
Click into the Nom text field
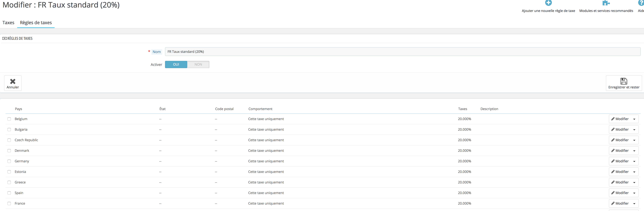tap(402, 52)
